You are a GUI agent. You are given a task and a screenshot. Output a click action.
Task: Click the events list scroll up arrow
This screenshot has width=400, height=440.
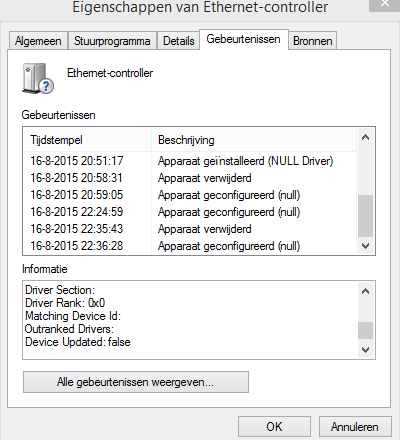click(x=365, y=137)
